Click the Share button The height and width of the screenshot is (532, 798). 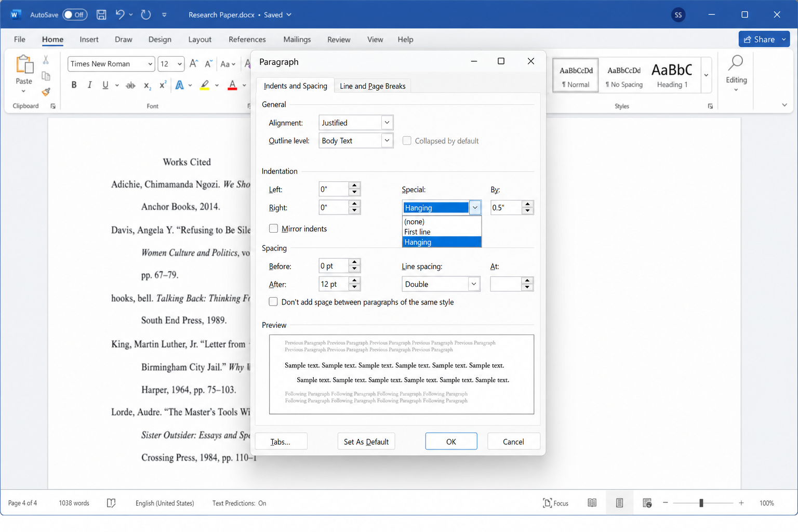click(759, 39)
